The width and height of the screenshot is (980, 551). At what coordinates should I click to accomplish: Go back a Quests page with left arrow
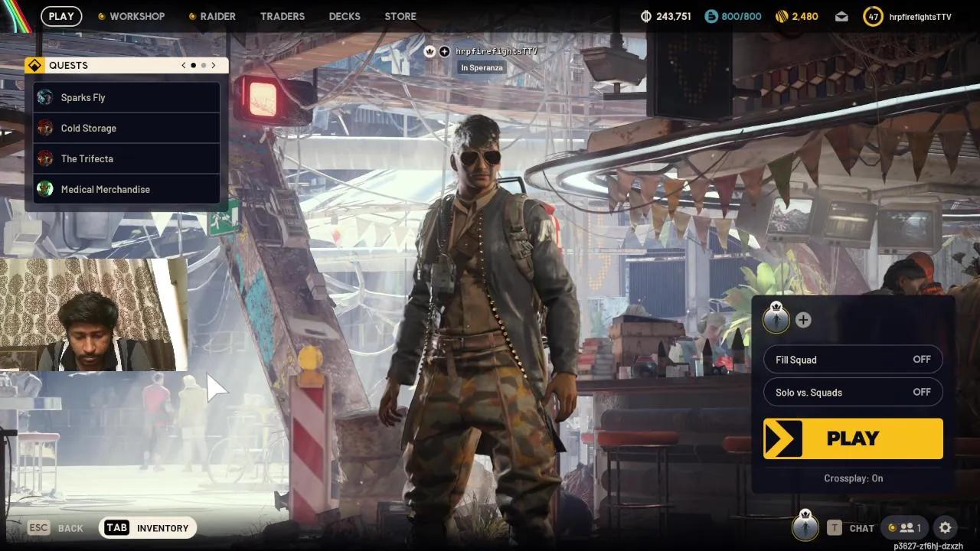pyautogui.click(x=183, y=65)
